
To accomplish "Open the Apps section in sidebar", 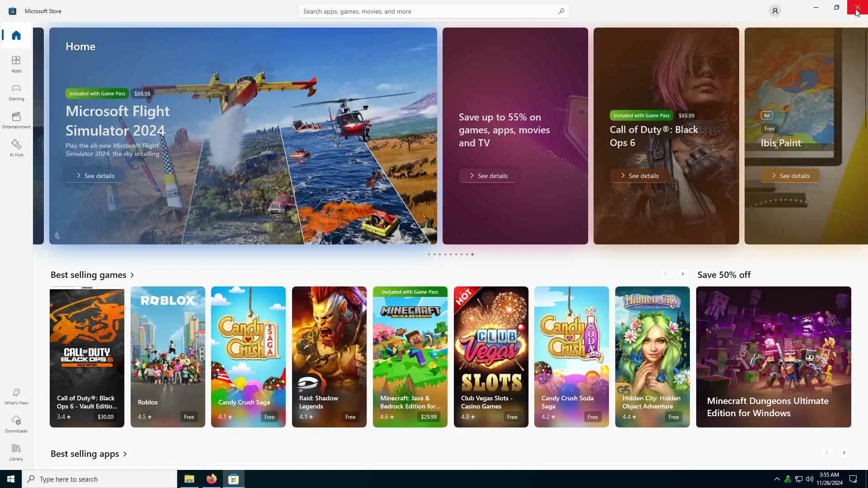I will pyautogui.click(x=16, y=64).
